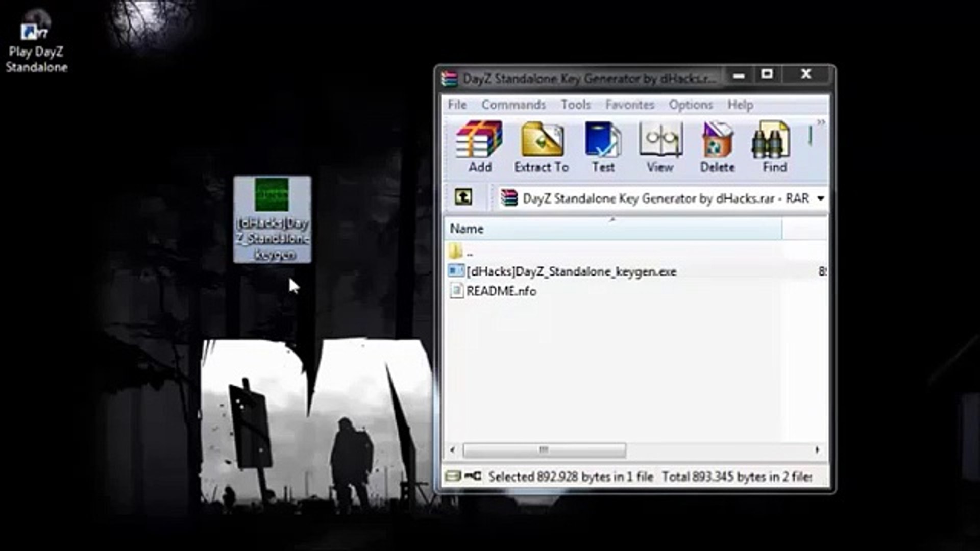
Task: Click the Extract To toolbar icon
Action: pos(542,139)
